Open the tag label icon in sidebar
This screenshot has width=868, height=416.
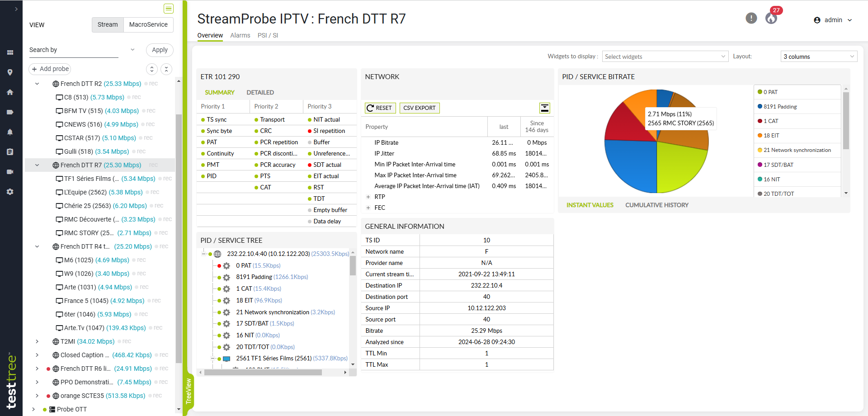pos(10,112)
